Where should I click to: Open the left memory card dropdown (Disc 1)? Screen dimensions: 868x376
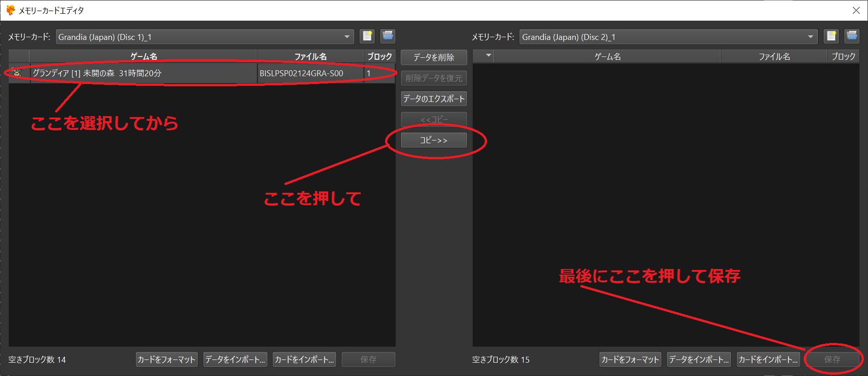tap(346, 37)
